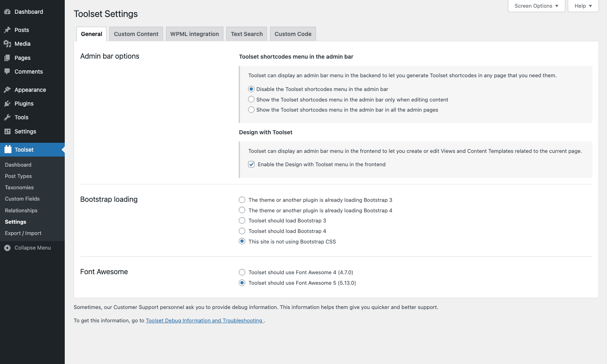Click the Pages document icon

[7, 58]
